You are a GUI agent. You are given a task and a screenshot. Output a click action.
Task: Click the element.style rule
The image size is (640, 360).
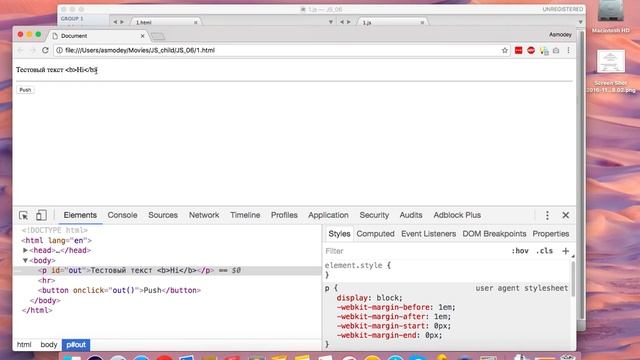358,265
